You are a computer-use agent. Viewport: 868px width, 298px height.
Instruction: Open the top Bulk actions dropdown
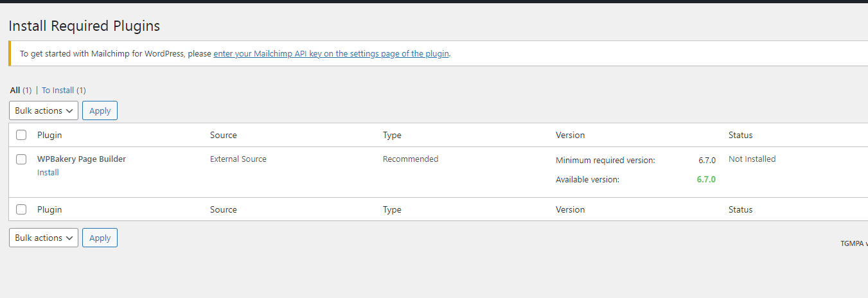(44, 110)
